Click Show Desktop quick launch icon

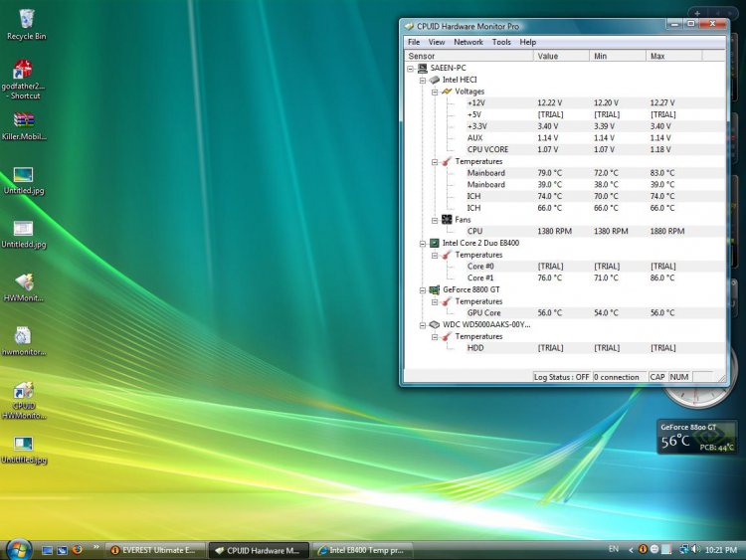point(47,550)
